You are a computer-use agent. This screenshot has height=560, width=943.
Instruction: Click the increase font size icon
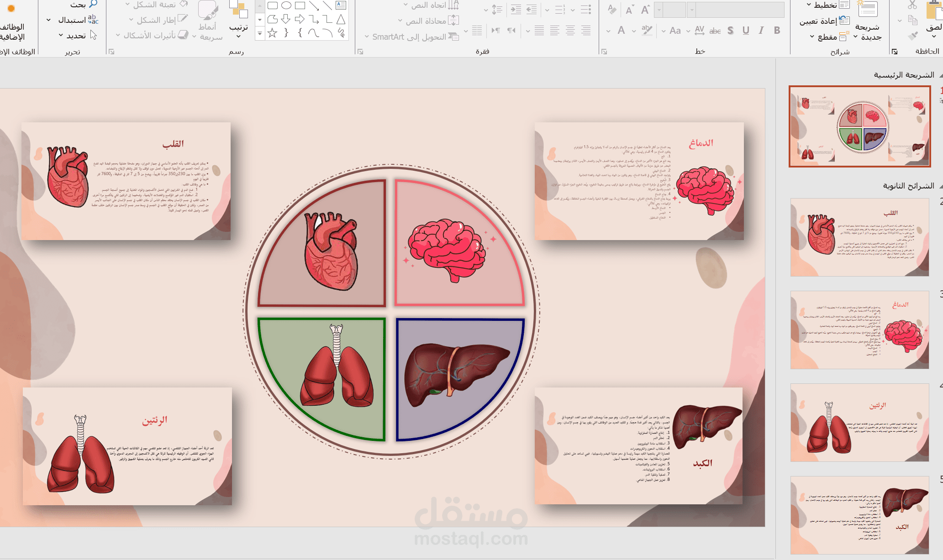(645, 10)
